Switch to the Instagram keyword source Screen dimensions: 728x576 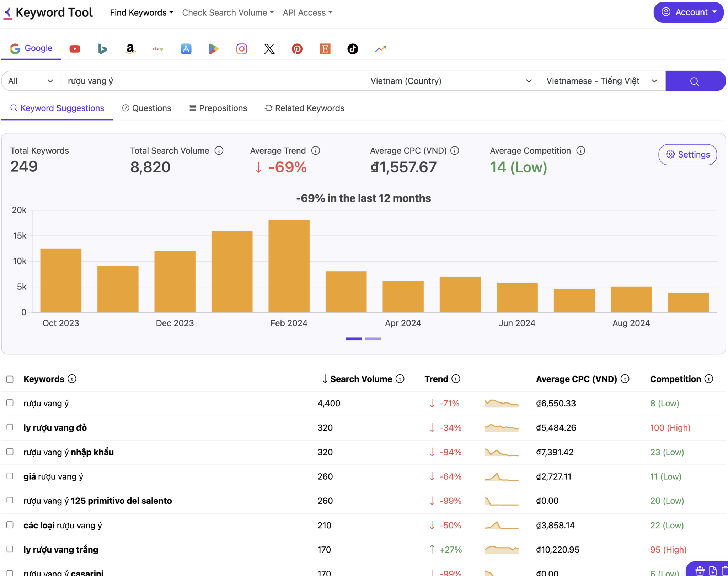pyautogui.click(x=242, y=49)
